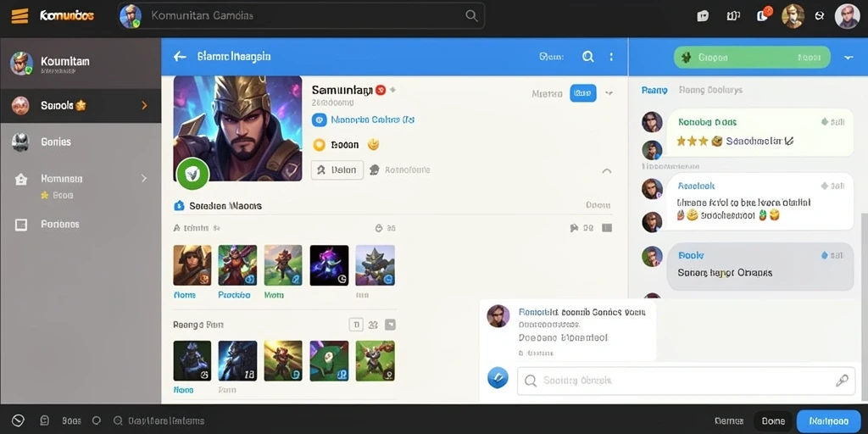
Task: Expand the Sonools sidebar item chevron
Action: pos(144,105)
